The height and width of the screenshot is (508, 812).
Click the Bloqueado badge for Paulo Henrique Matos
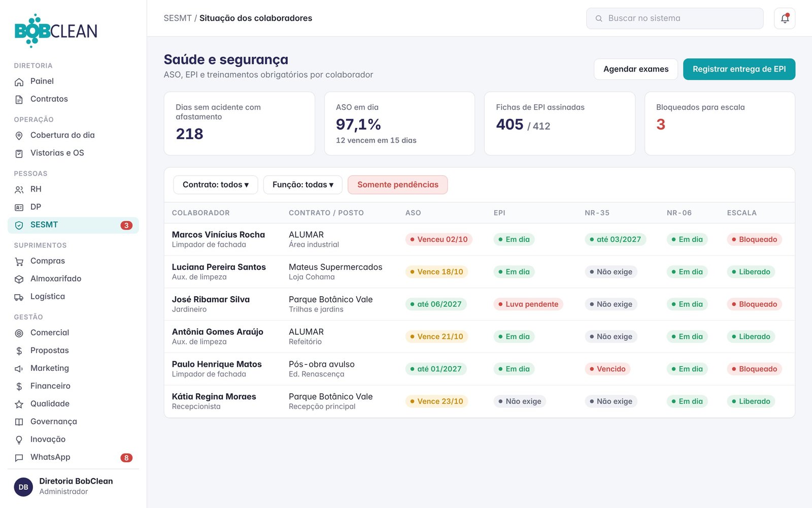pyautogui.click(x=754, y=369)
